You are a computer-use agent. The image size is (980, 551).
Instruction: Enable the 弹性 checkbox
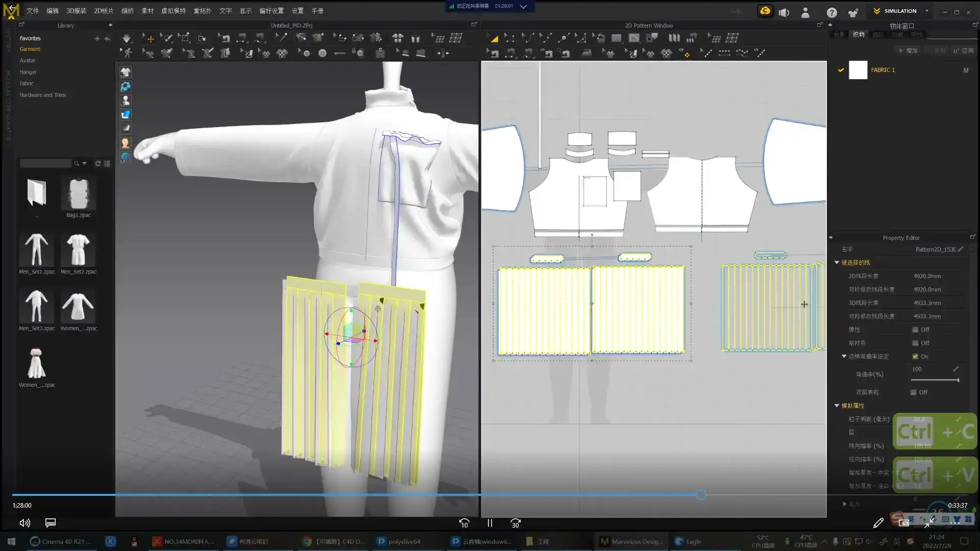tap(915, 330)
